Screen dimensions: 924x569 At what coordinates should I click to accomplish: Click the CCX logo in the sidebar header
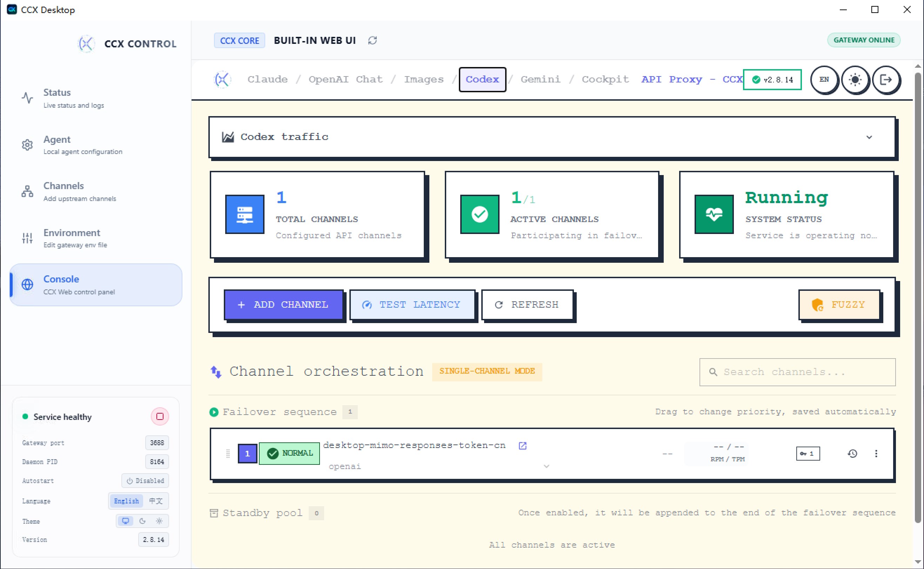[x=86, y=43]
